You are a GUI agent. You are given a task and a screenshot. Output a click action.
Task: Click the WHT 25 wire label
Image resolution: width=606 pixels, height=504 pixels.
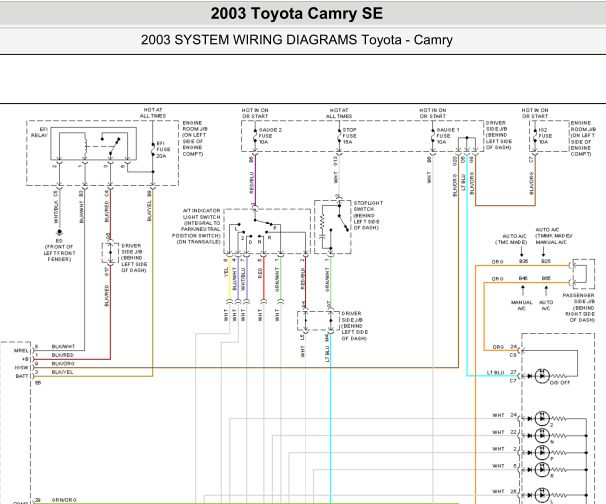(x=498, y=492)
